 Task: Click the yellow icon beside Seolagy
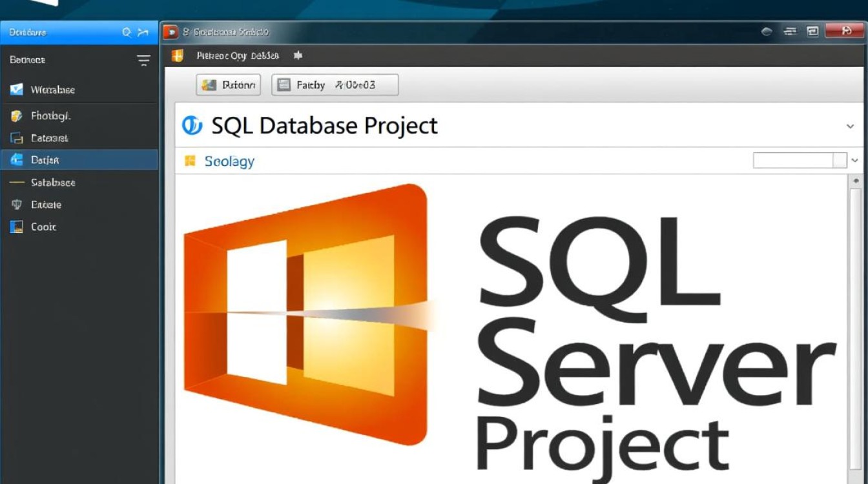tap(190, 161)
